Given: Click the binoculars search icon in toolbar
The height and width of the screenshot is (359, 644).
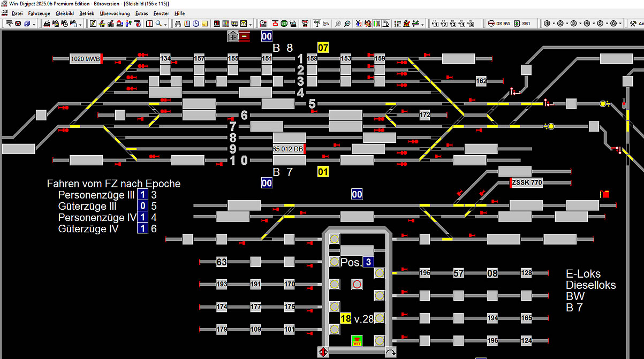Looking at the screenshot, I should (x=178, y=24).
